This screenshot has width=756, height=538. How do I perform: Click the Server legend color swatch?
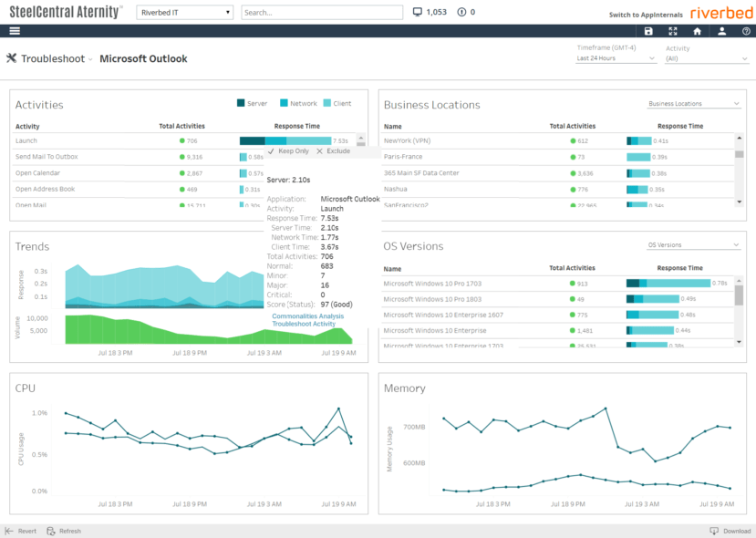pos(241,103)
